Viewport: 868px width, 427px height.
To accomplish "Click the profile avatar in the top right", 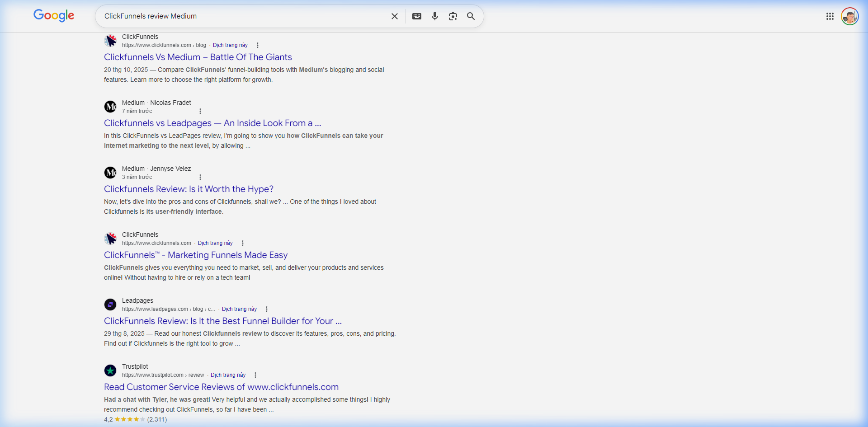I will [x=850, y=16].
